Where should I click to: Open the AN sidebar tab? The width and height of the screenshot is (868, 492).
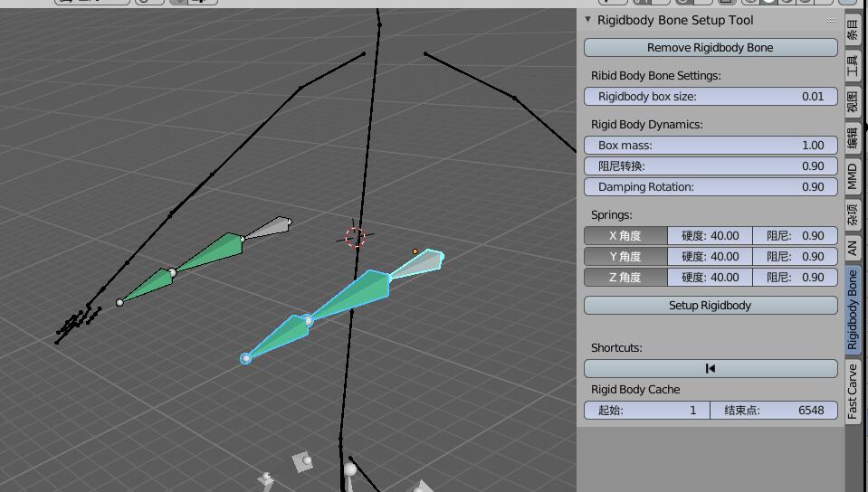[x=853, y=248]
